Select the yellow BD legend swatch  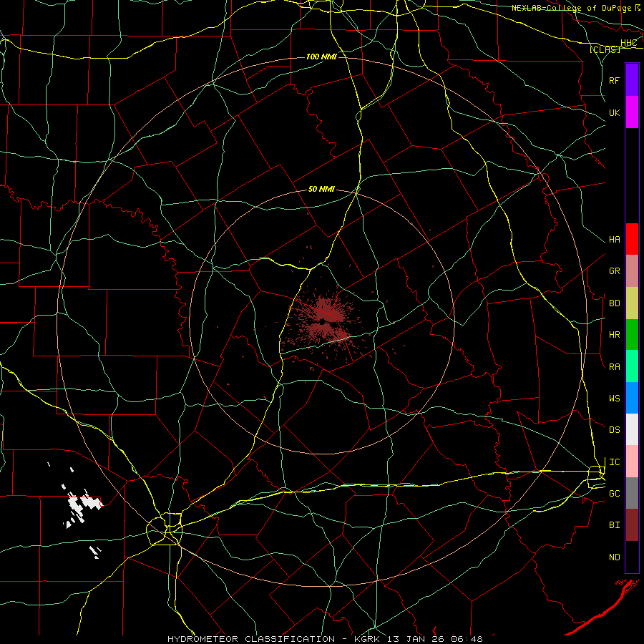(632, 303)
